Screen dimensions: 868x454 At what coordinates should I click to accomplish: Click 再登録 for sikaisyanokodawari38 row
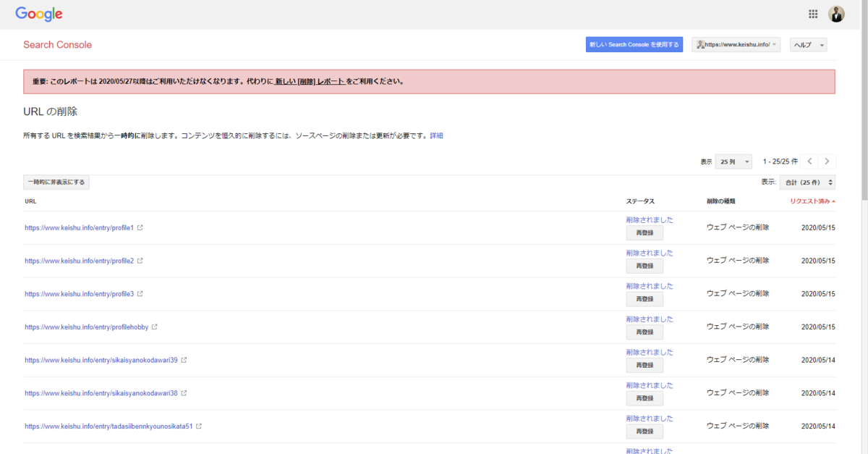click(644, 399)
